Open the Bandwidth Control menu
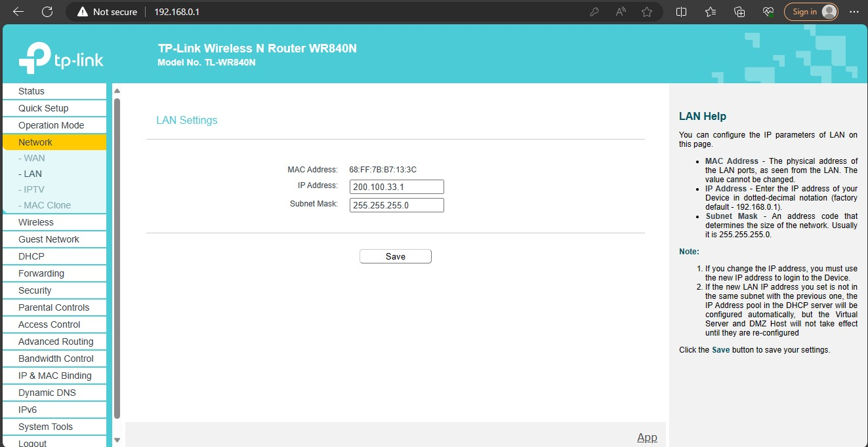 point(54,359)
